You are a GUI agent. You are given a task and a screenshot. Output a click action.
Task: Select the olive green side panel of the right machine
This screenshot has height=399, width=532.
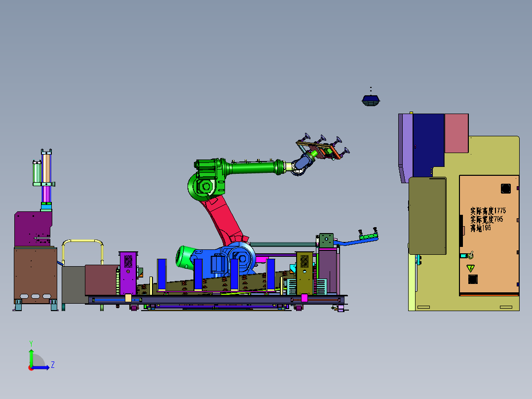point(427,216)
